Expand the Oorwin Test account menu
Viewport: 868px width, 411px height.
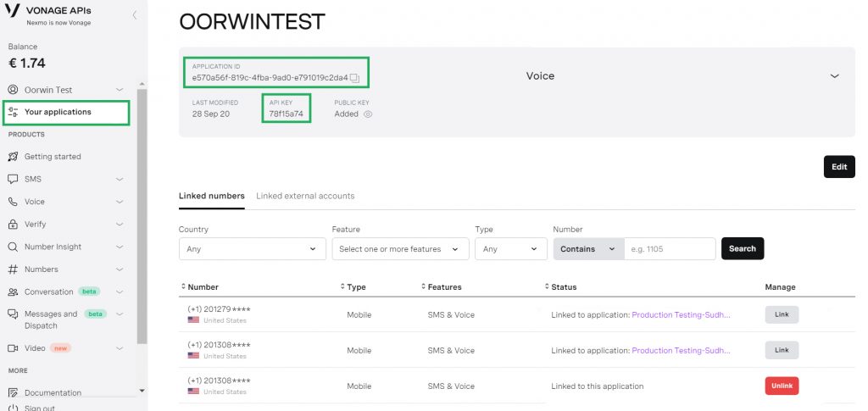(x=119, y=90)
